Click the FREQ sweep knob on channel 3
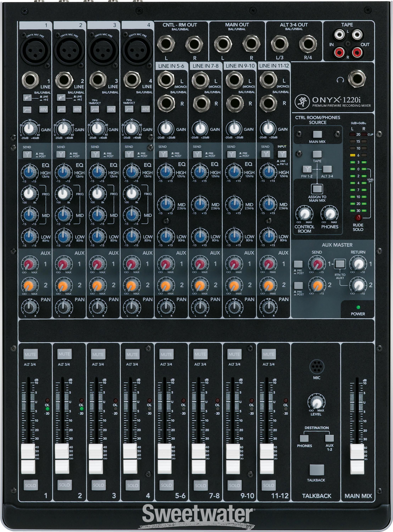 tap(97, 194)
